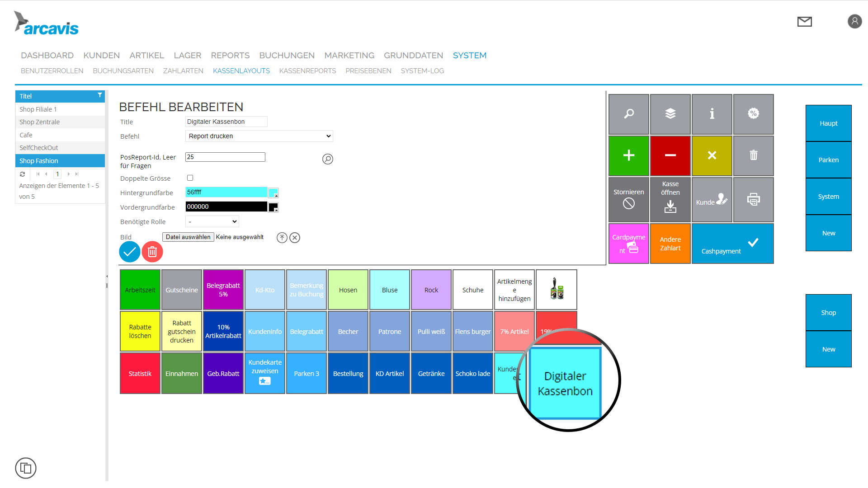Click the cyan Hintergrundfarbe color field

pos(226,192)
